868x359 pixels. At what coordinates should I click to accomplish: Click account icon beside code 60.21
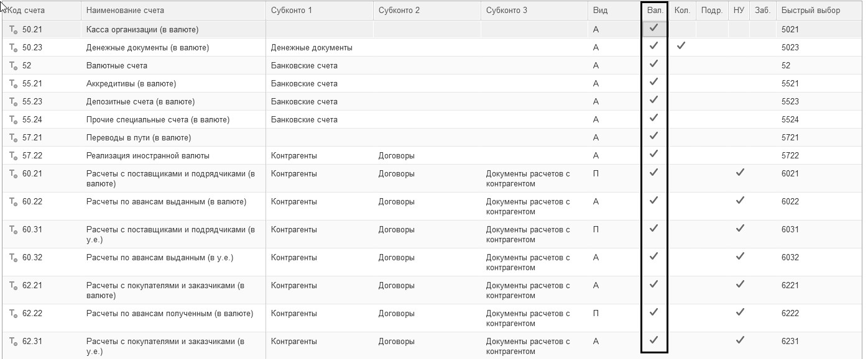(13, 174)
